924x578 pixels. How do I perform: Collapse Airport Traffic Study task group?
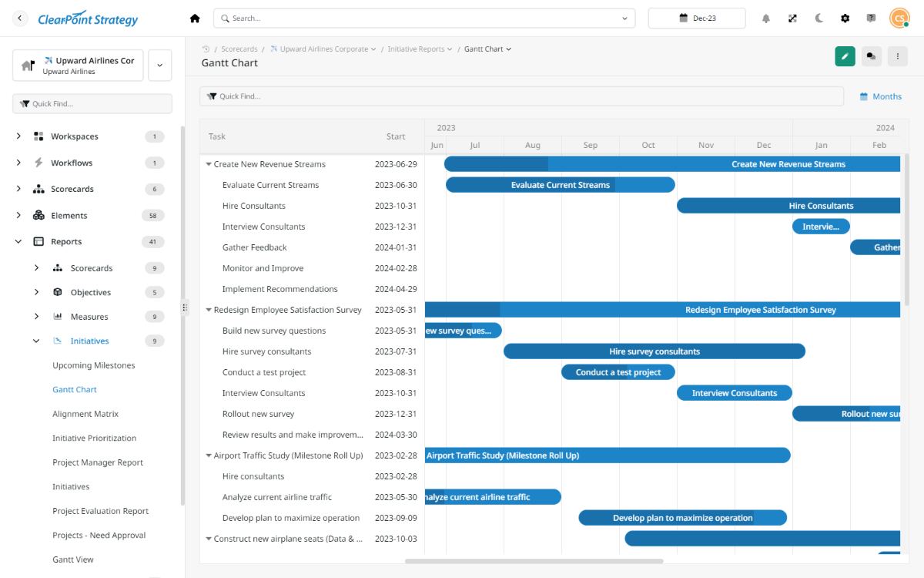[x=209, y=455]
